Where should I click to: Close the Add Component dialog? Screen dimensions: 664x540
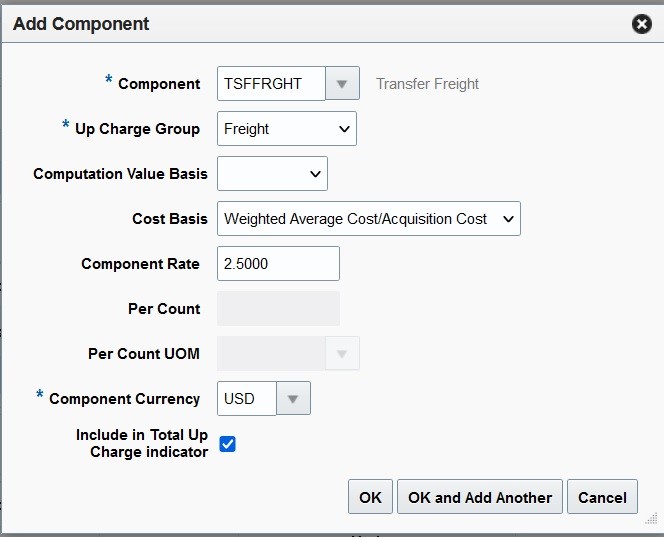click(642, 24)
